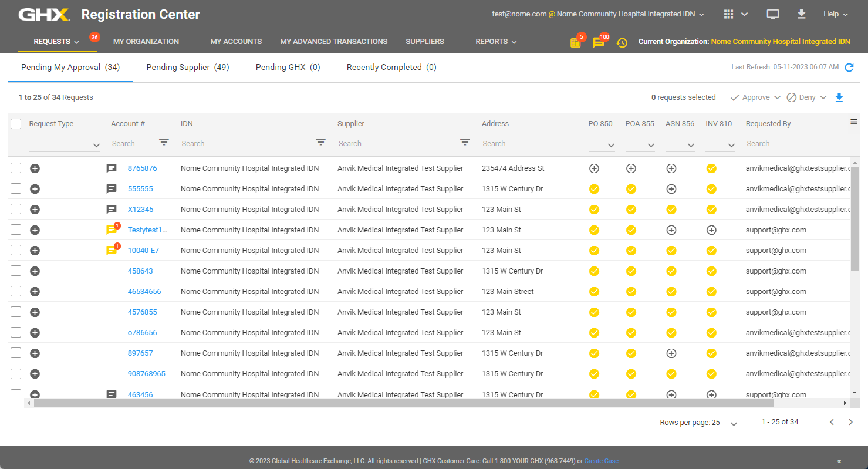Image resolution: width=868 pixels, height=469 pixels.
Task: Check the row for account 555555
Action: click(x=16, y=189)
